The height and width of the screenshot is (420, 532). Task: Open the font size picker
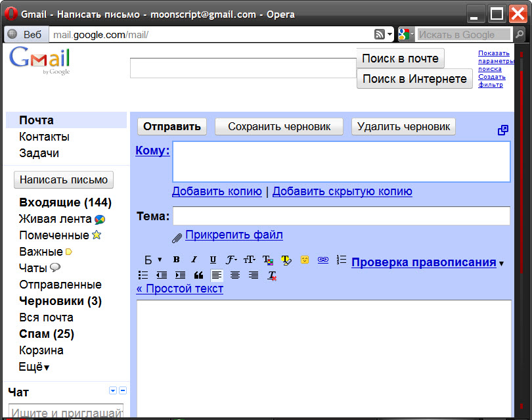(250, 260)
